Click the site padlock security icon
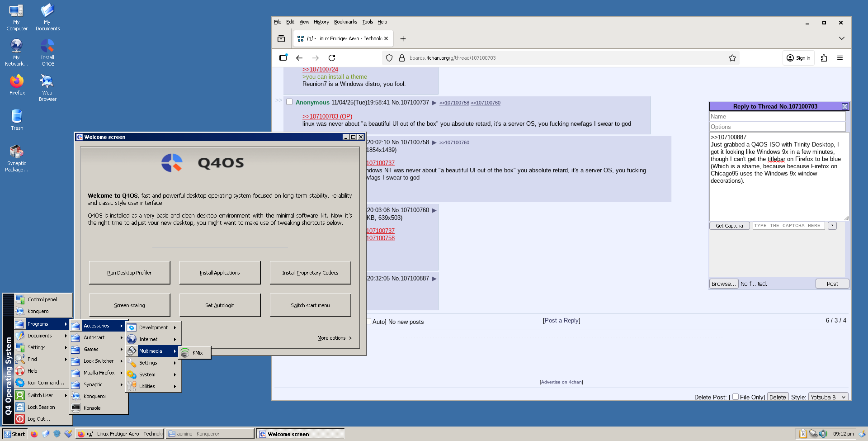 coord(401,58)
